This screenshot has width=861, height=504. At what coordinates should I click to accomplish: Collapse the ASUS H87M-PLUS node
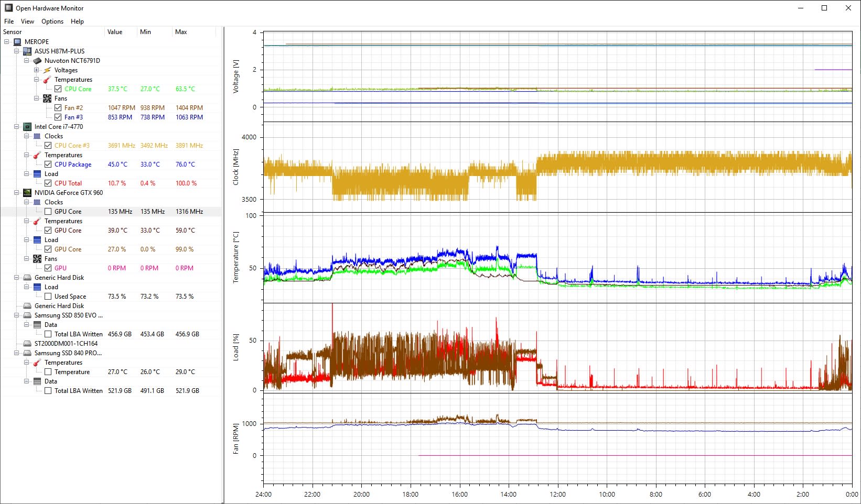pos(17,51)
